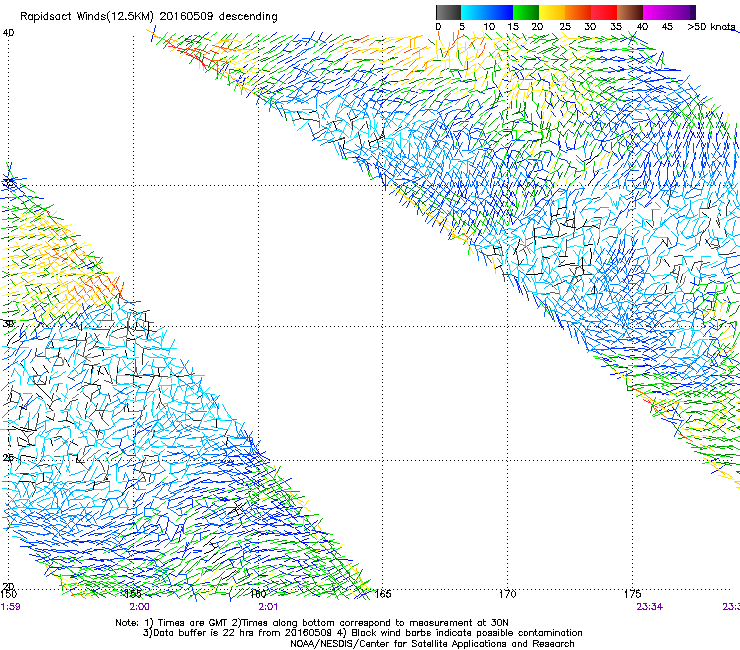Click the longitude label '170' on bottom axis
The width and height of the screenshot is (740, 650).
[508, 594]
